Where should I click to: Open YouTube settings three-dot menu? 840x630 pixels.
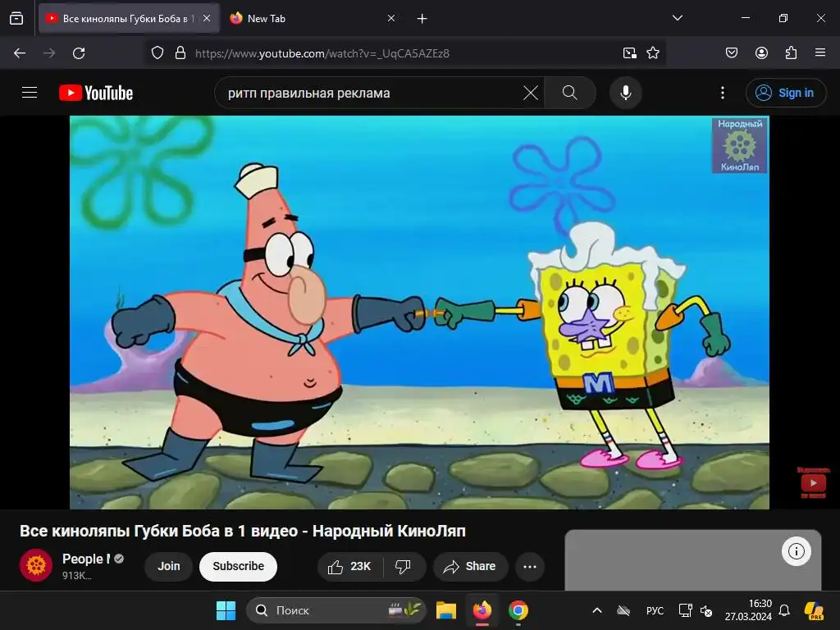[x=722, y=93]
